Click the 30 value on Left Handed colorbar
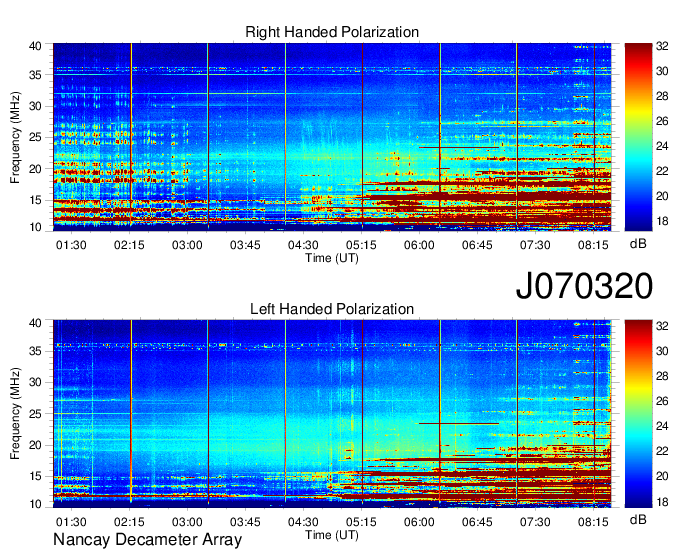Image resolution: width=680 pixels, height=552 pixels. 662,351
